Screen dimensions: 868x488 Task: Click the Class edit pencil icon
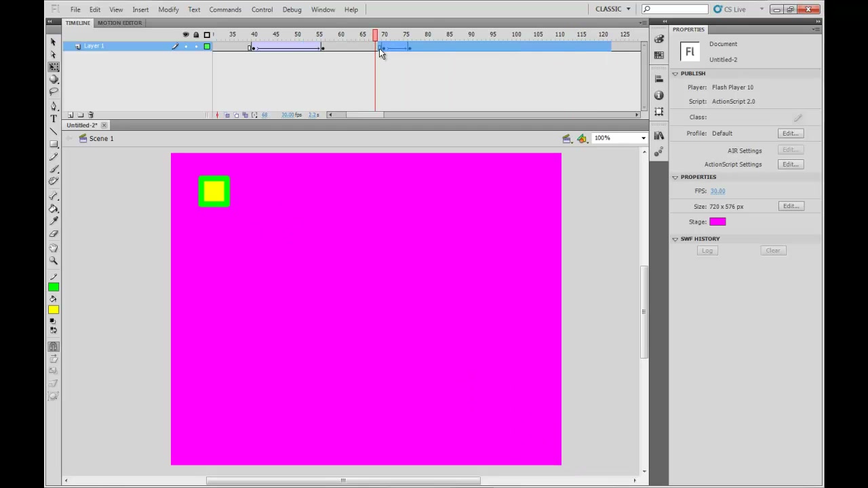798,117
